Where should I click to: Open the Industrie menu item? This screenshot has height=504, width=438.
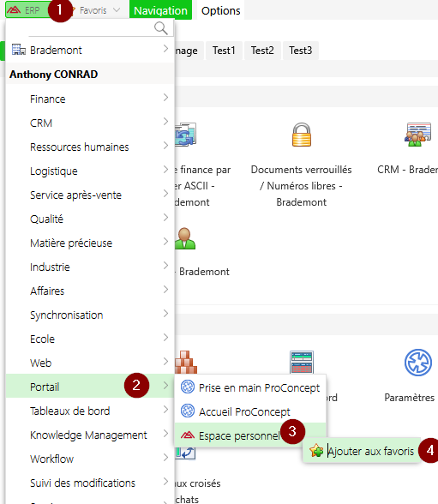point(90,267)
